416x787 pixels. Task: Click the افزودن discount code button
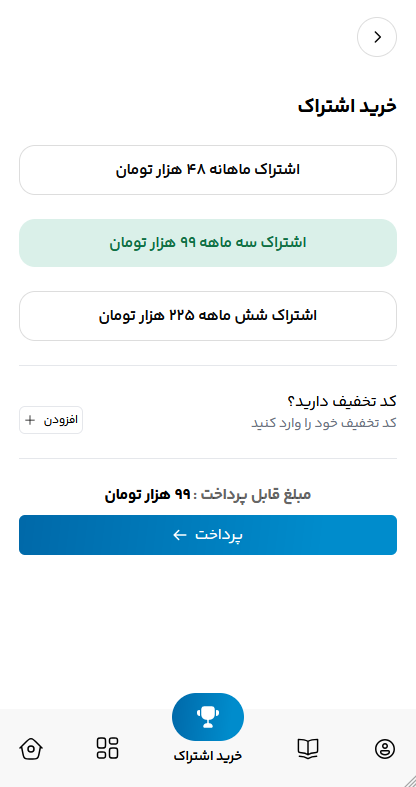point(51,420)
